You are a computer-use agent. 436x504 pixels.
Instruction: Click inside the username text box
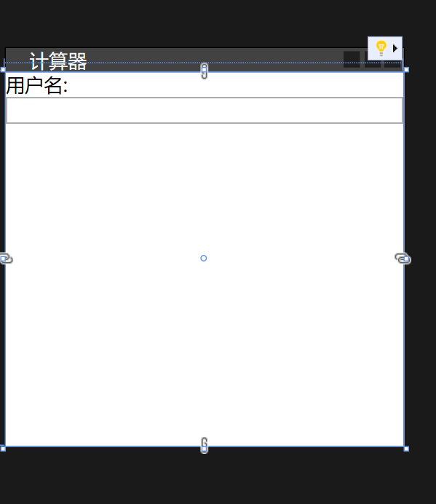205,110
